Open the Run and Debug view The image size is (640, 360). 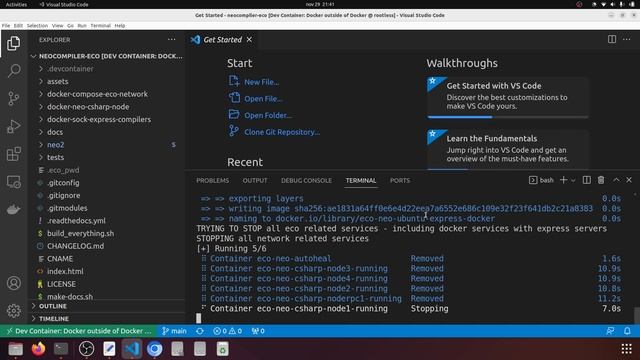13,127
